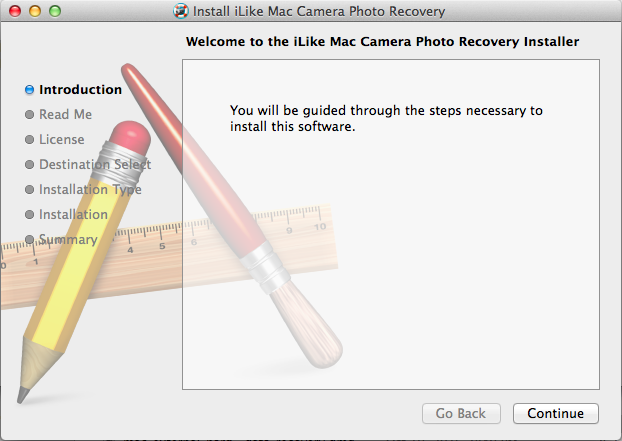This screenshot has height=441, width=622.
Task: Click the blue bullet beside Introduction
Action: click(x=30, y=90)
